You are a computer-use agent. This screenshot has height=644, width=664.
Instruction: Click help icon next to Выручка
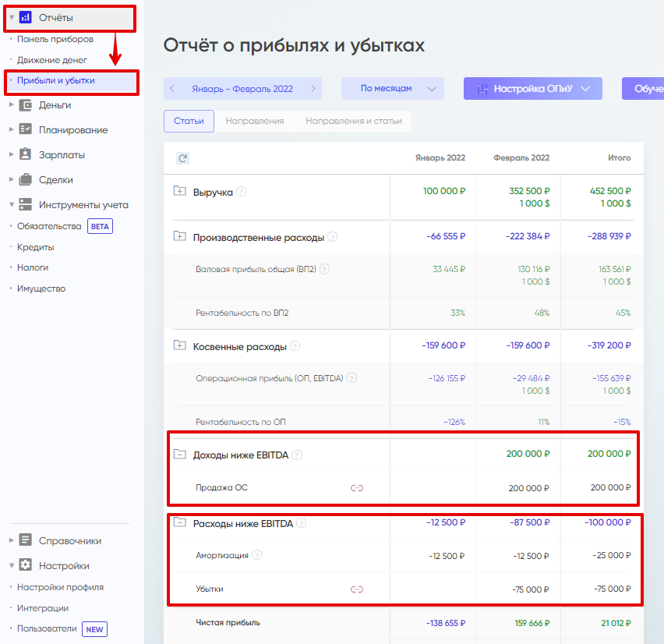tap(241, 192)
